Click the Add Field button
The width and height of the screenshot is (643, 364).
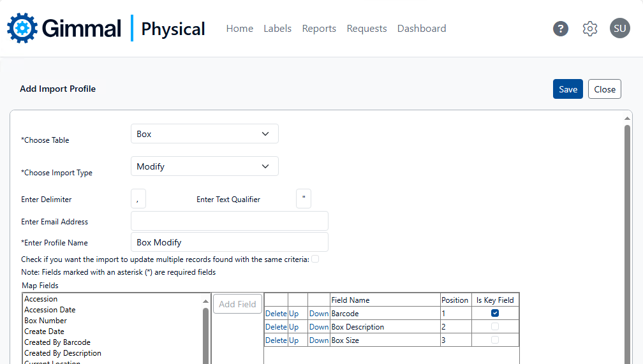(237, 303)
